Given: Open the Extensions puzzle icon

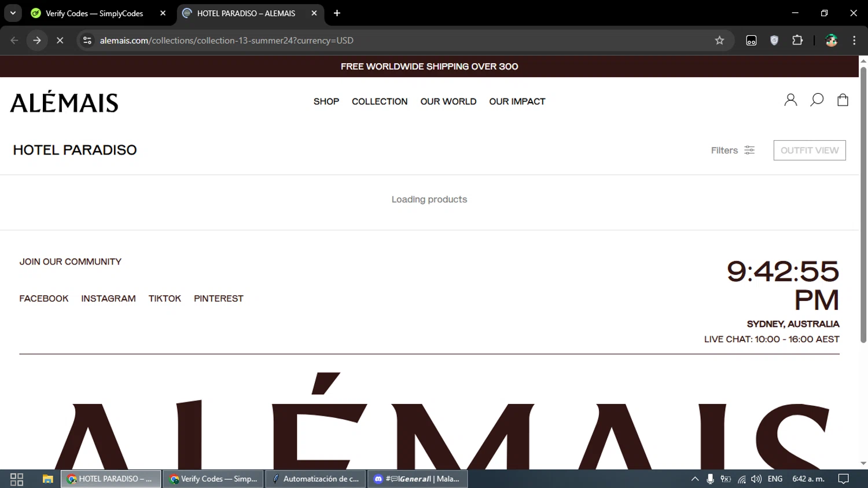Looking at the screenshot, I should pyautogui.click(x=797, y=41).
